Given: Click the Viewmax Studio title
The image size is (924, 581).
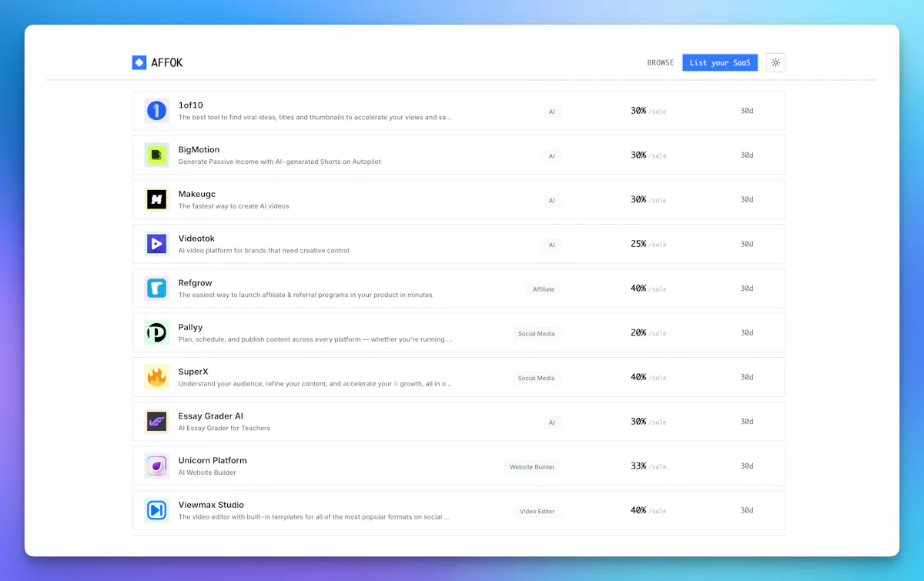Looking at the screenshot, I should 211,505.
